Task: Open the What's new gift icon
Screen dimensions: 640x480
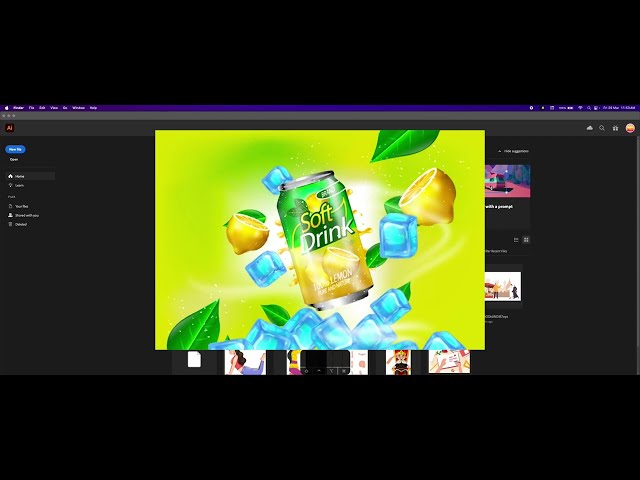Action: [x=616, y=128]
